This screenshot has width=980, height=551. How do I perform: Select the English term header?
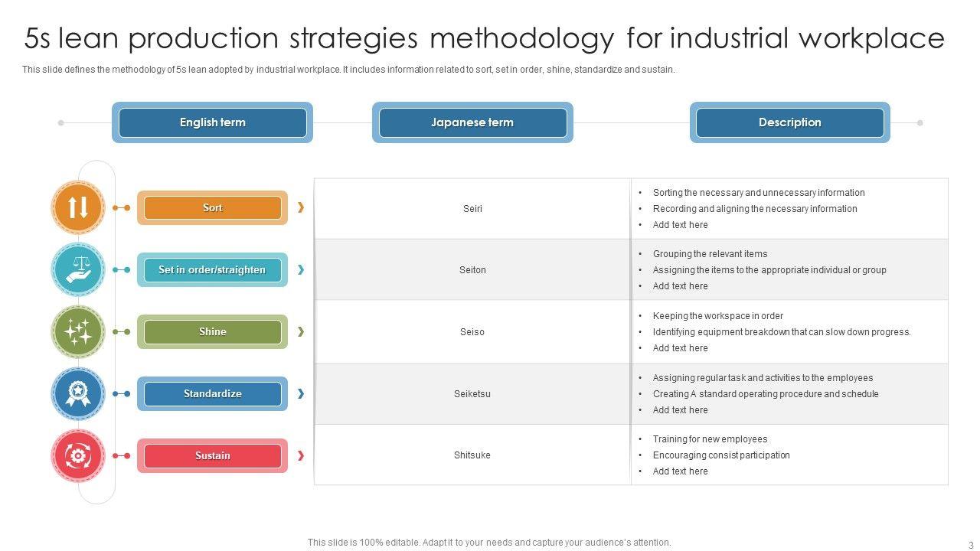point(212,122)
